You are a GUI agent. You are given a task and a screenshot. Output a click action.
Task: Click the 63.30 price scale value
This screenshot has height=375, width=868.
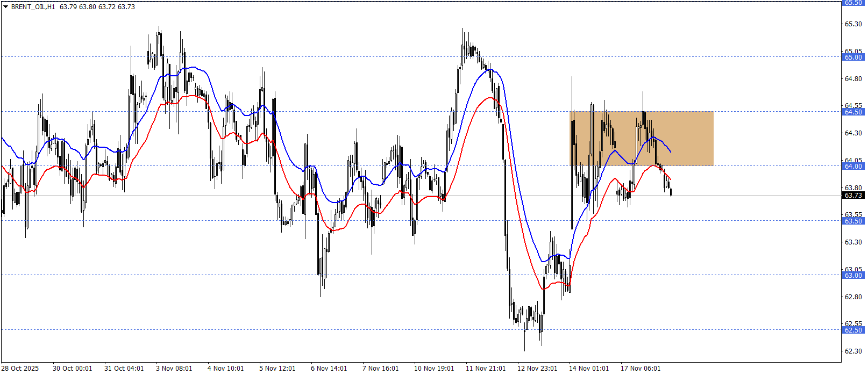click(x=853, y=242)
